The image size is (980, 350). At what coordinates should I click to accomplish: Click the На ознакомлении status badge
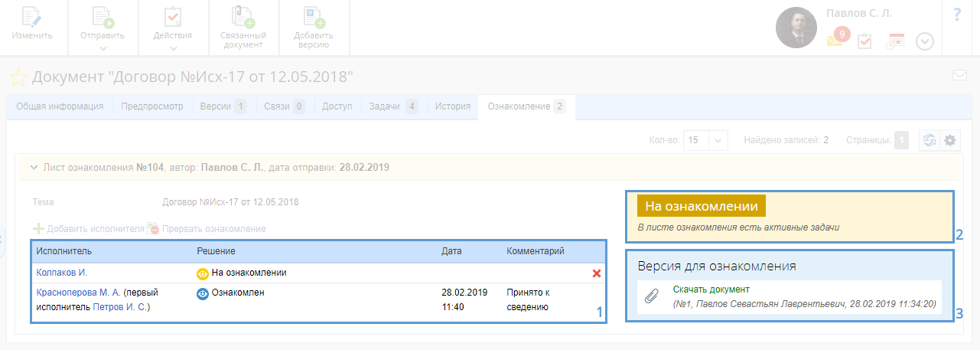coord(702,207)
